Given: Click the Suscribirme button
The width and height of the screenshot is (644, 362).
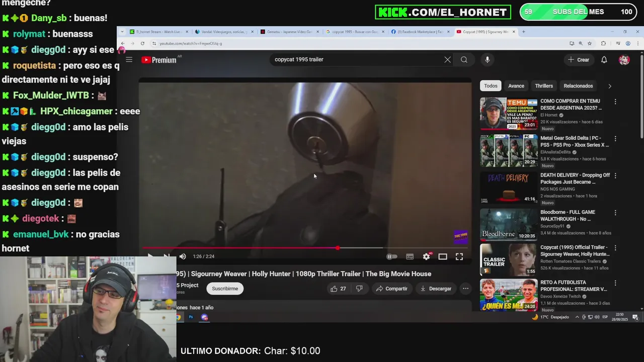Looking at the screenshot, I should point(225,289).
